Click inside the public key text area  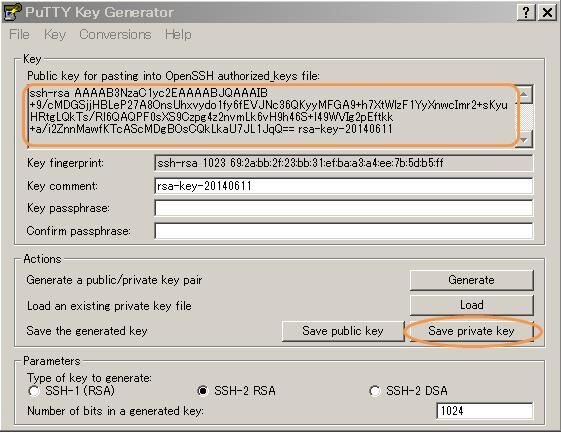(x=272, y=115)
